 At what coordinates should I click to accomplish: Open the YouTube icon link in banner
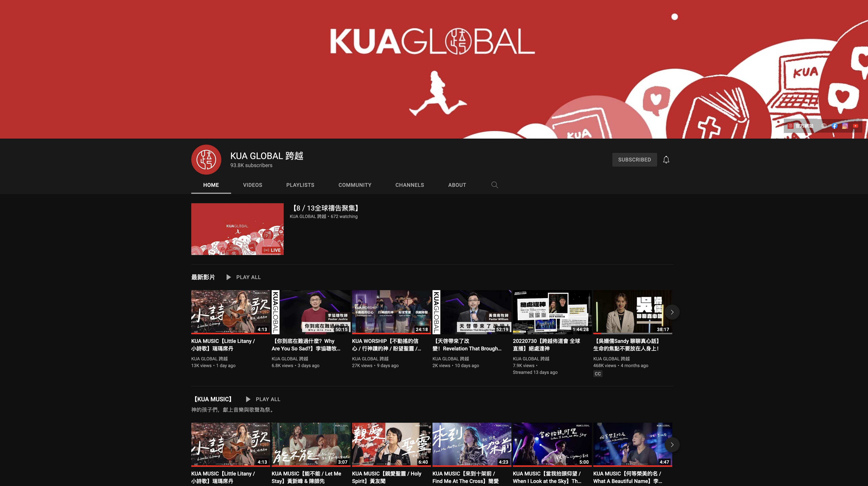point(856,126)
